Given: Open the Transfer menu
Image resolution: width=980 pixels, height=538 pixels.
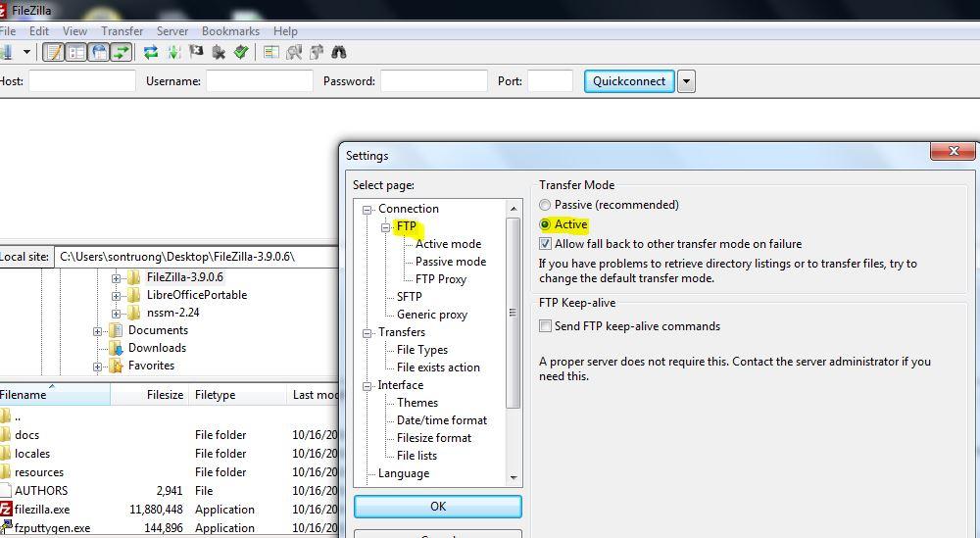Looking at the screenshot, I should [x=122, y=30].
